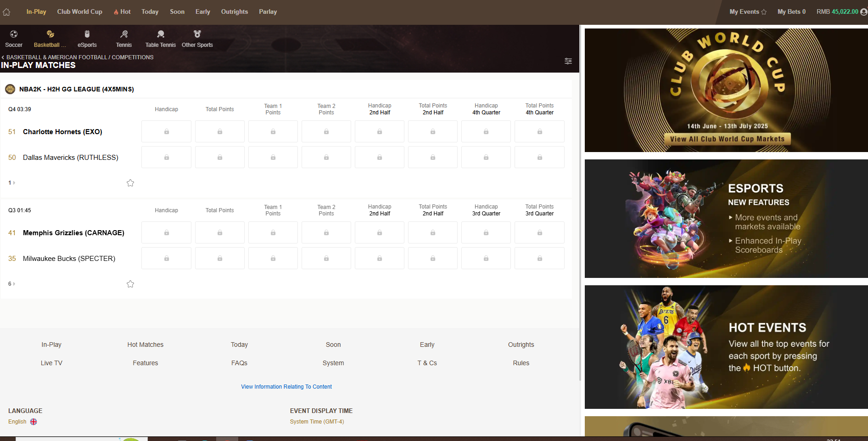Click locked Handicap odds for Memphis Grizzlies
The image size is (868, 441).
click(x=166, y=233)
